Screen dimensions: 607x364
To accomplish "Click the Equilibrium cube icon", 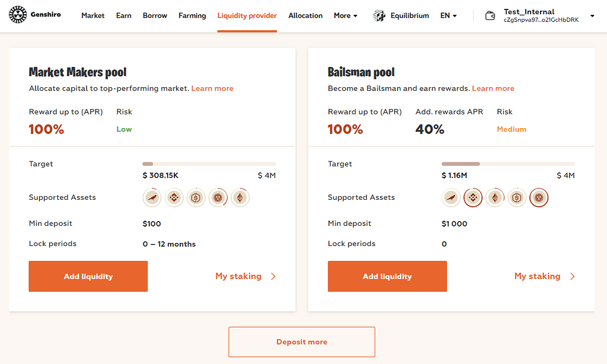I will (x=379, y=16).
